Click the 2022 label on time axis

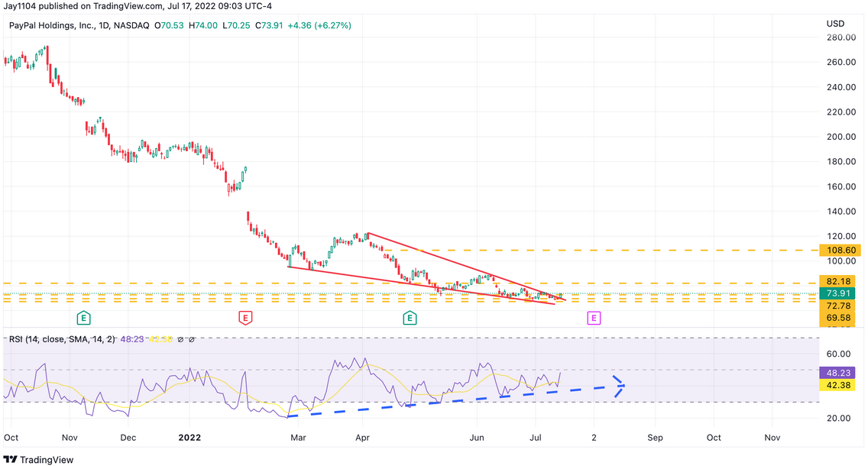[x=189, y=437]
